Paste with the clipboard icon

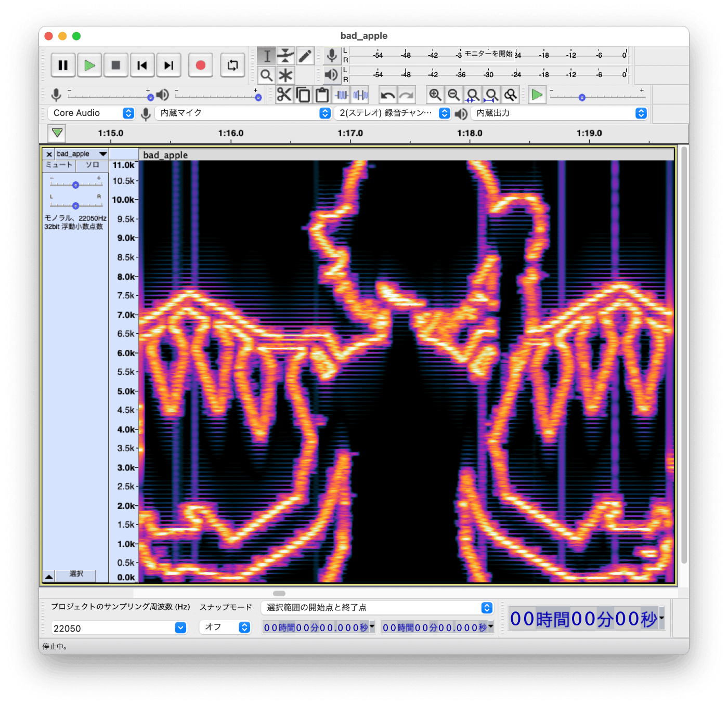click(322, 95)
